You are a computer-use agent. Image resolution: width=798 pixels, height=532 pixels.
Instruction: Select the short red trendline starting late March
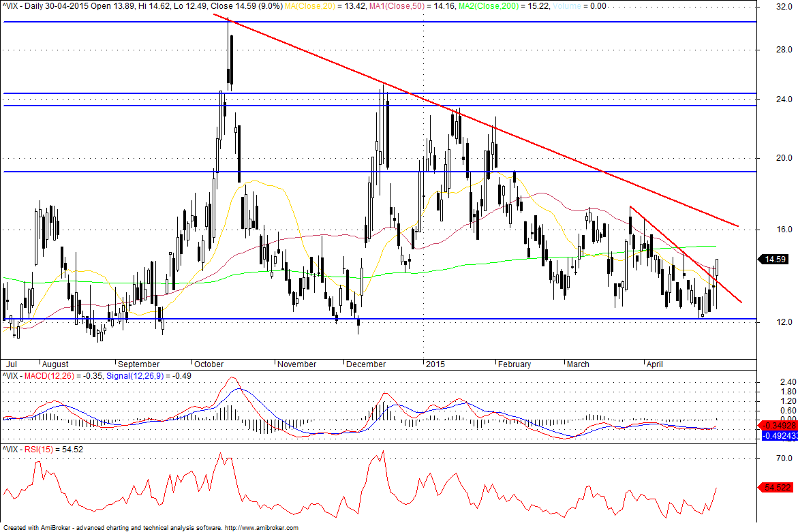[686, 254]
